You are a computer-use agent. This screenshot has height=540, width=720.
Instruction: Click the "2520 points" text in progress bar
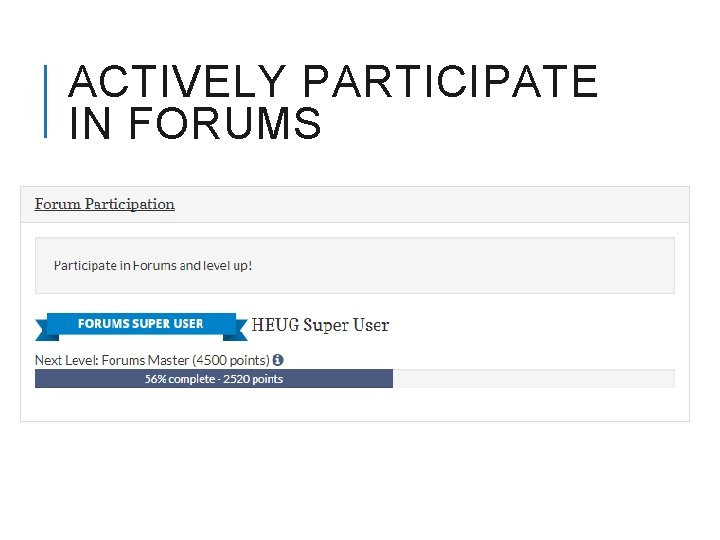pyautogui.click(x=254, y=379)
